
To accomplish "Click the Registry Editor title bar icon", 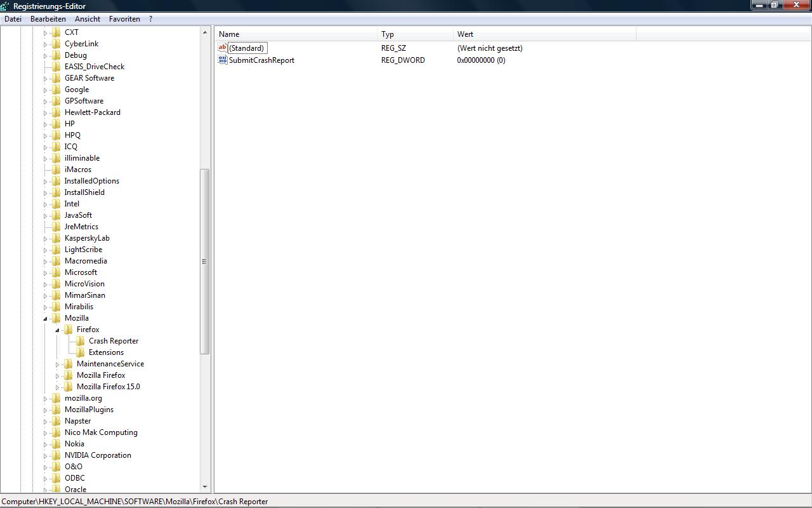I will [5, 6].
